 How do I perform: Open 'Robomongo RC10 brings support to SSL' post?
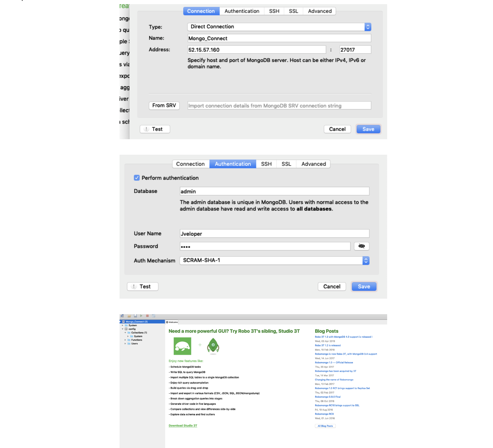tap(337, 405)
